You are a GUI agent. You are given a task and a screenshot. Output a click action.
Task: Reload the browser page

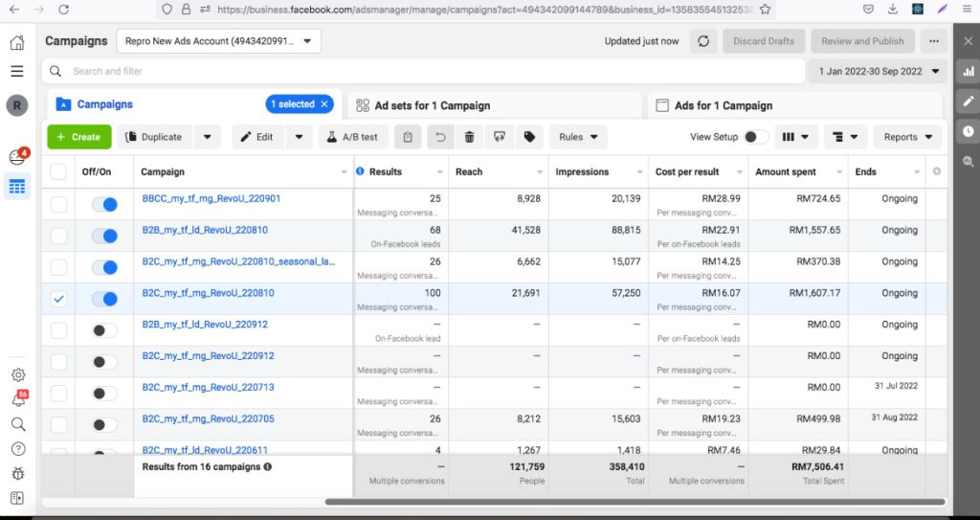(63, 10)
